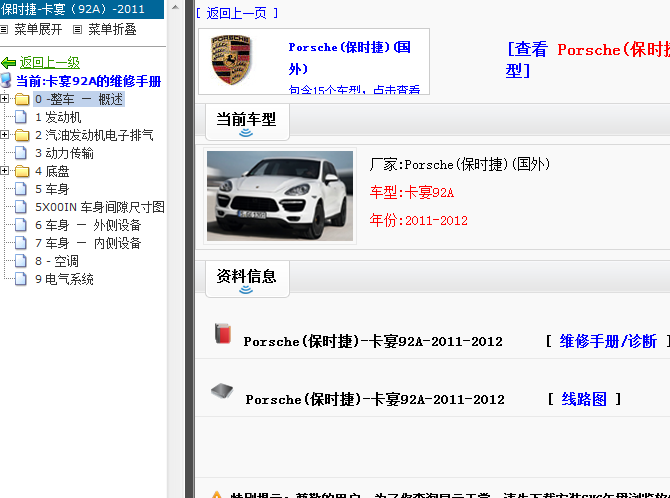670x498 pixels.
Task: Select tree item 4 底盘
Action: 52,171
